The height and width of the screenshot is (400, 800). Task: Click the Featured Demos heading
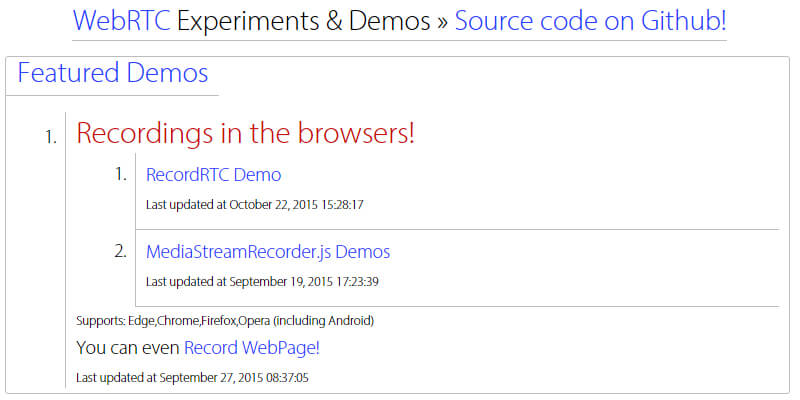click(x=113, y=73)
